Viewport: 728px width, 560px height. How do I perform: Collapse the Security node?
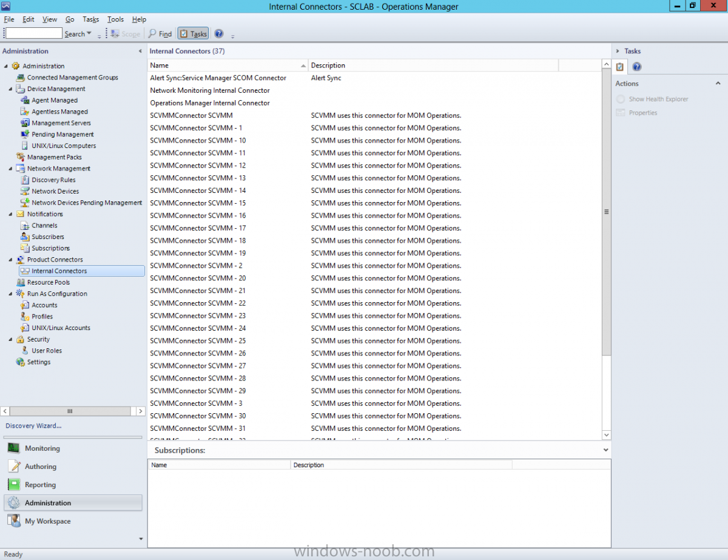(11, 339)
